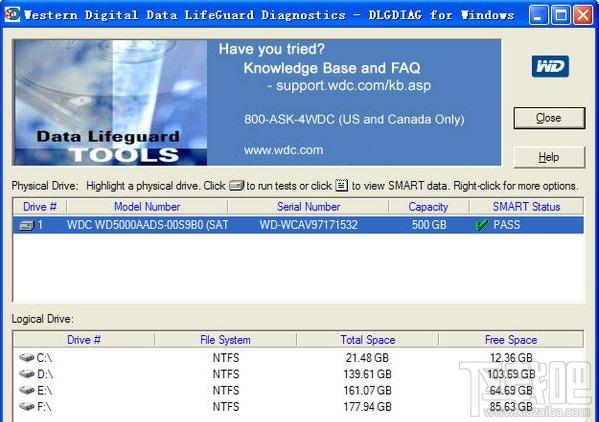The width and height of the screenshot is (599, 422).
Task: Click the Free Space column header
Action: click(x=511, y=340)
